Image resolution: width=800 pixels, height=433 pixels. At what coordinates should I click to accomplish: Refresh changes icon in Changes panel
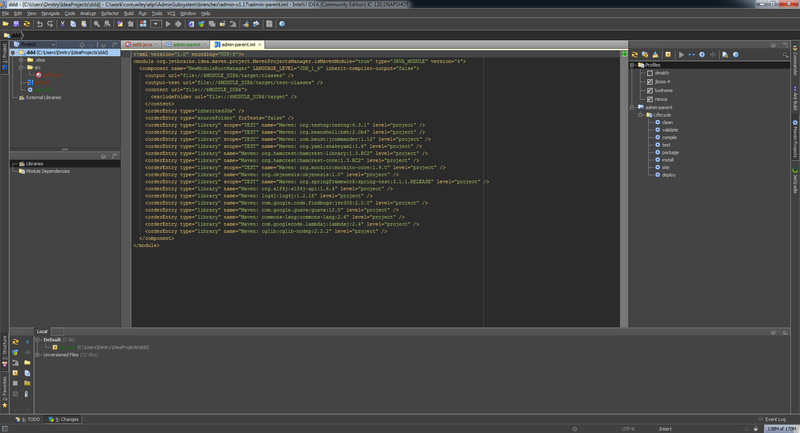(x=15, y=342)
